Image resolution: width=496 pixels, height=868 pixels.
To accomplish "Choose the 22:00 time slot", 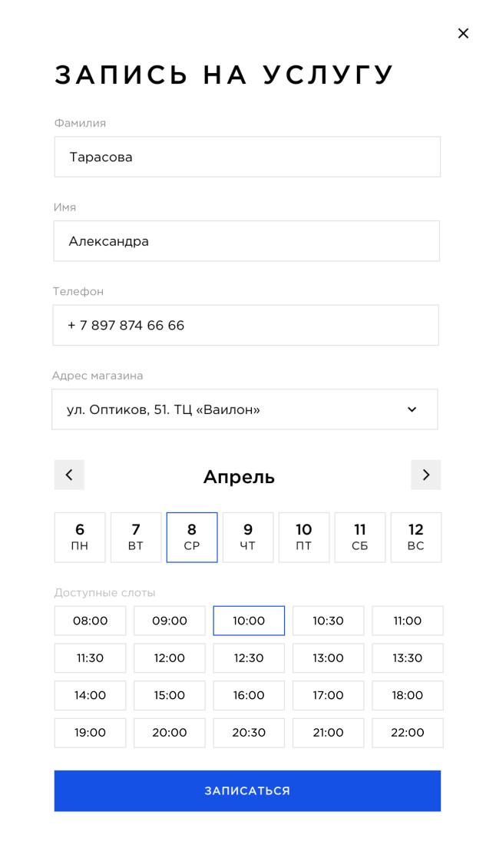I will [x=408, y=733].
